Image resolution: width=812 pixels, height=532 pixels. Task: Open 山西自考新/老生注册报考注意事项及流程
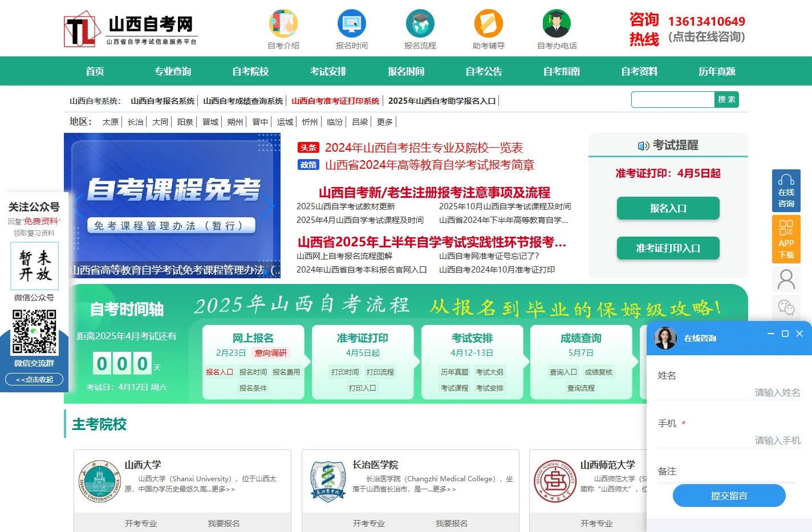pyautogui.click(x=435, y=193)
